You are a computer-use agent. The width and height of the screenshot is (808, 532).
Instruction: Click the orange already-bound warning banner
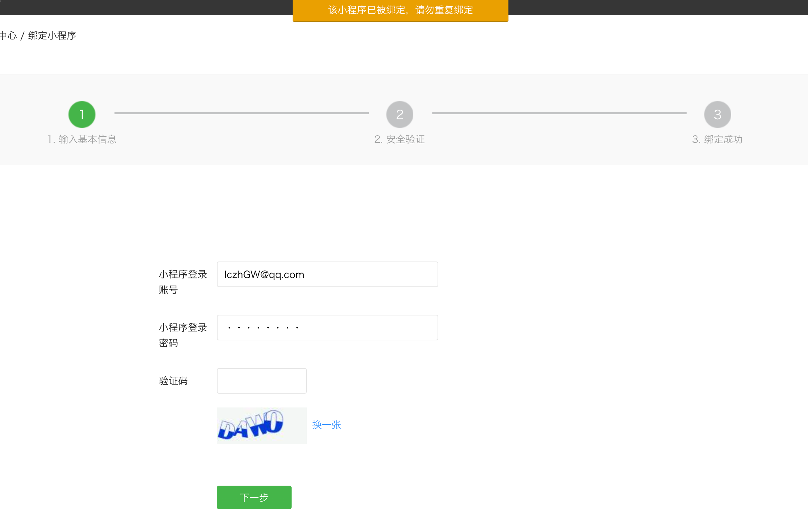click(400, 10)
